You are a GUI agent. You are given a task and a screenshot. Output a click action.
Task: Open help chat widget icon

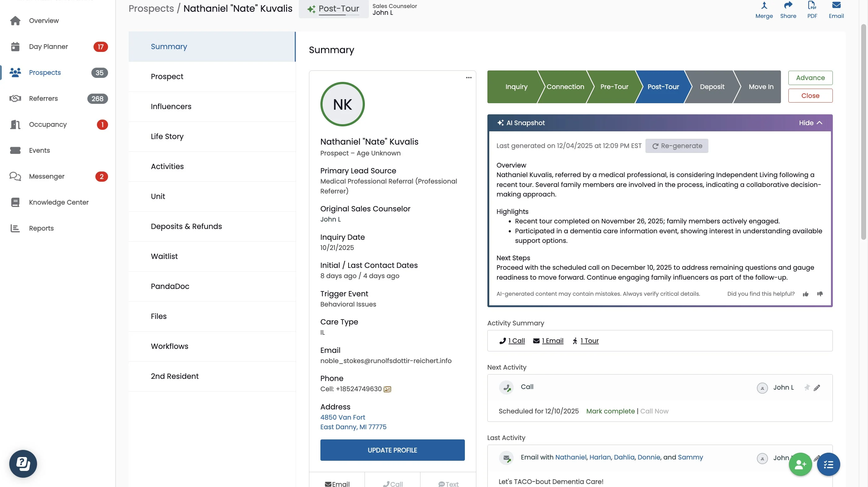pos(23,464)
